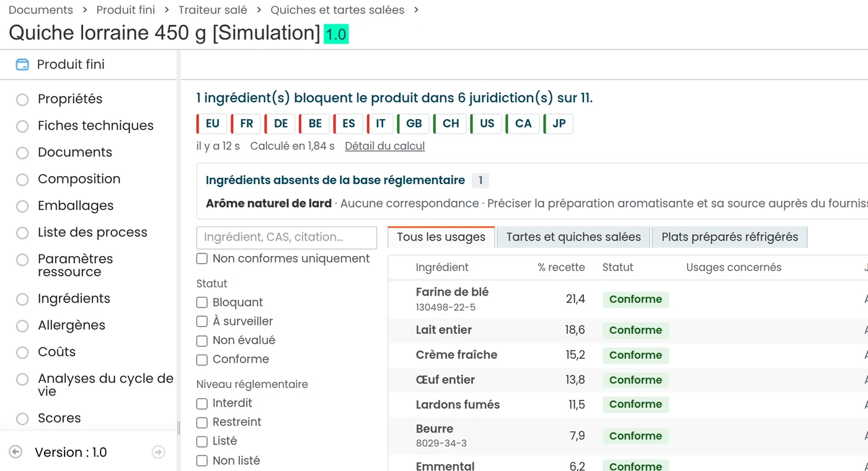Image resolution: width=868 pixels, height=471 pixels.
Task: Select the Interdit regulatory level checkbox
Action: coord(202,403)
